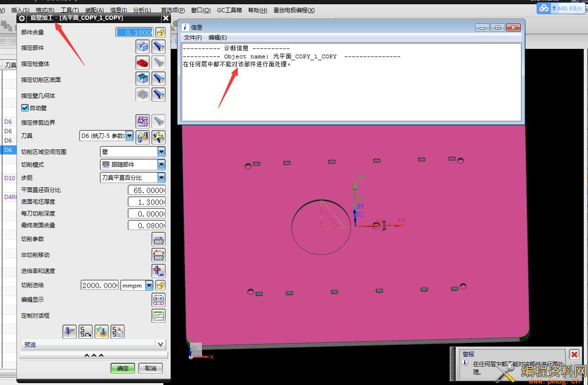Viewport: 588px width, 385px height.
Task: Toggle the 自动壁 checkbox
Action: click(x=25, y=108)
